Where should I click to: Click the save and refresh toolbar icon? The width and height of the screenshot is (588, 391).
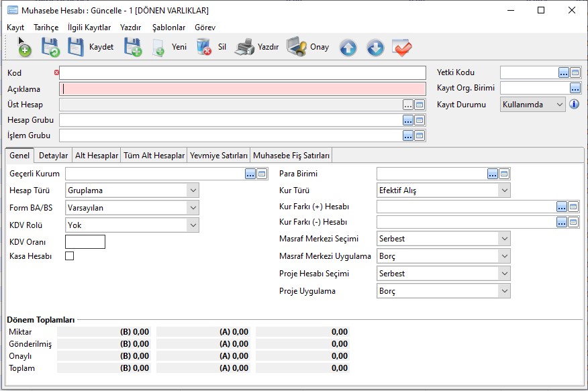tap(50, 47)
